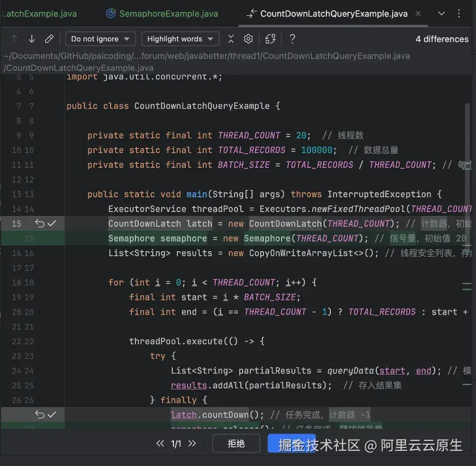The image size is (476, 466).
Task: Click the 拒绝 reject button
Action: pos(236,443)
